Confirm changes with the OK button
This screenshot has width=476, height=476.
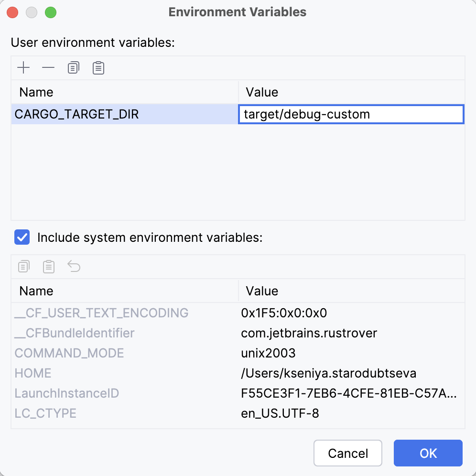click(x=428, y=453)
